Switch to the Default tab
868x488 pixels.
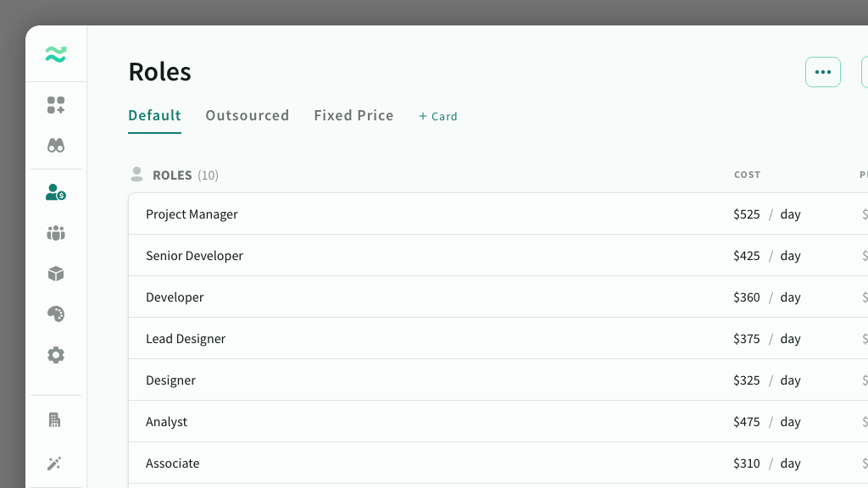coord(154,115)
